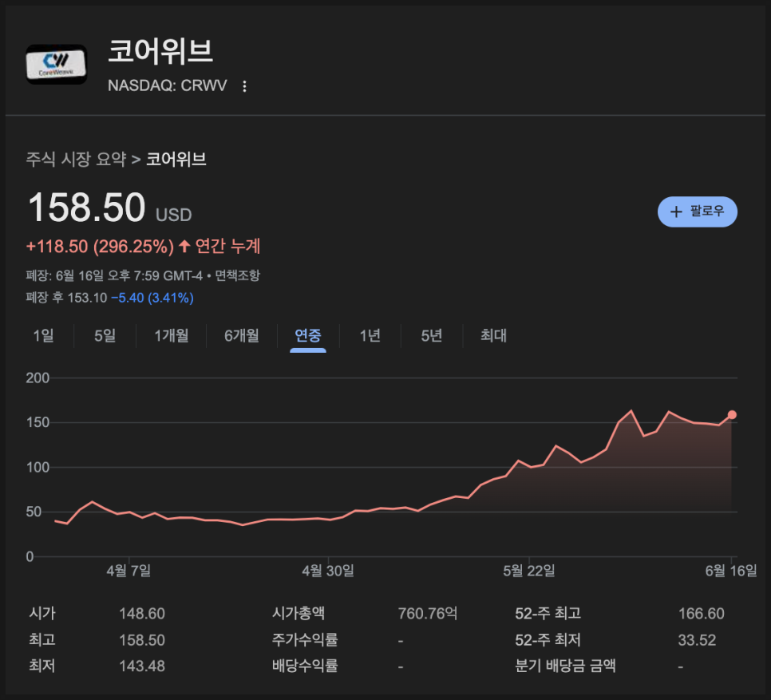Select the 6개월 range tab
This screenshot has width=771, height=700.
click(x=241, y=336)
